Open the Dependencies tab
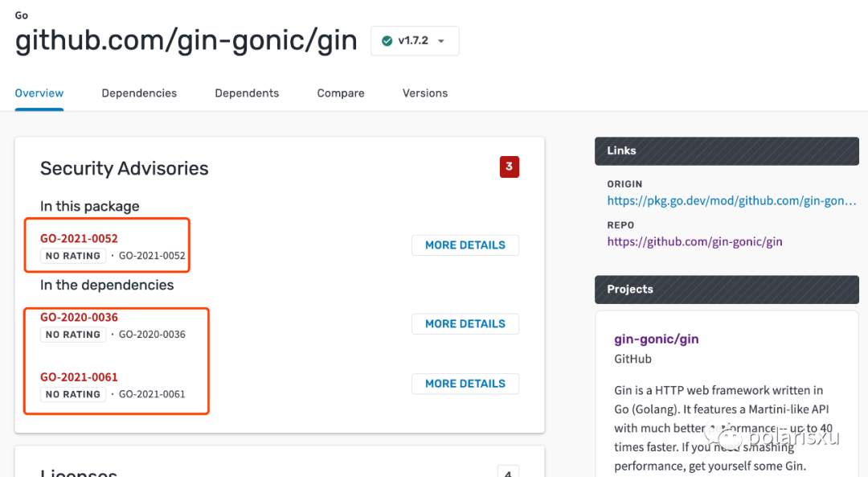This screenshot has width=868, height=477. tap(139, 93)
